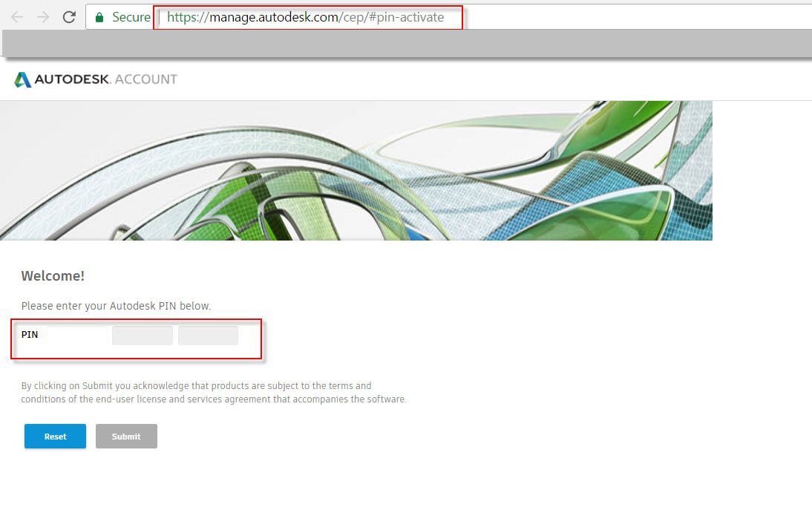Click the gray Submit button
812x516 pixels.
126,437
